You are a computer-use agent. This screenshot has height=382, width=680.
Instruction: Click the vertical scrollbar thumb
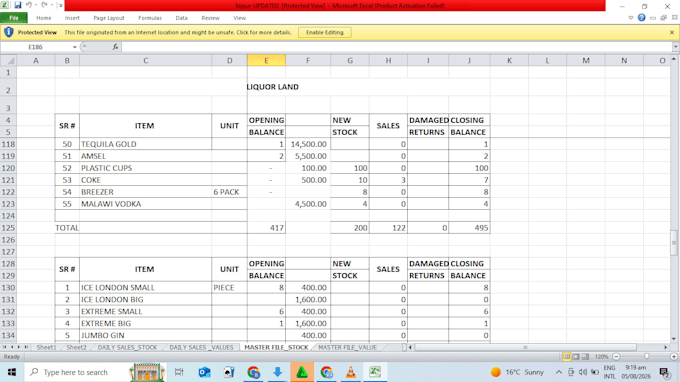[674, 242]
